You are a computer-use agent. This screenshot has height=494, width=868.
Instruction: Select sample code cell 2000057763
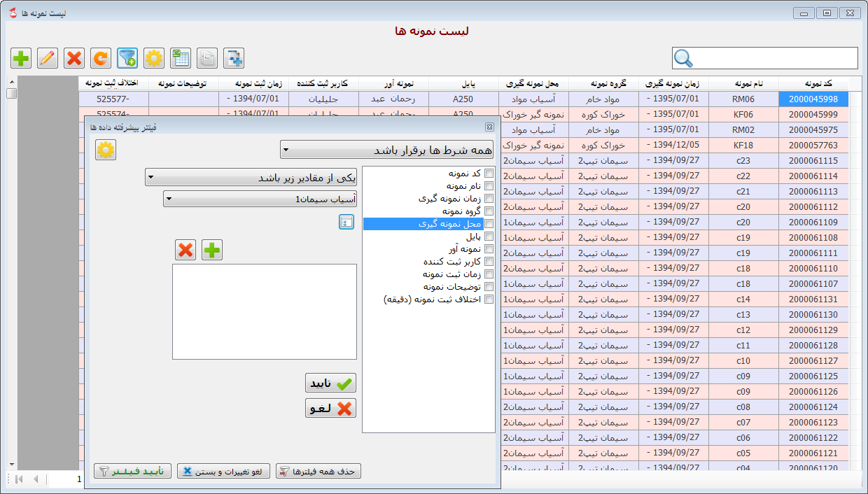(x=813, y=146)
